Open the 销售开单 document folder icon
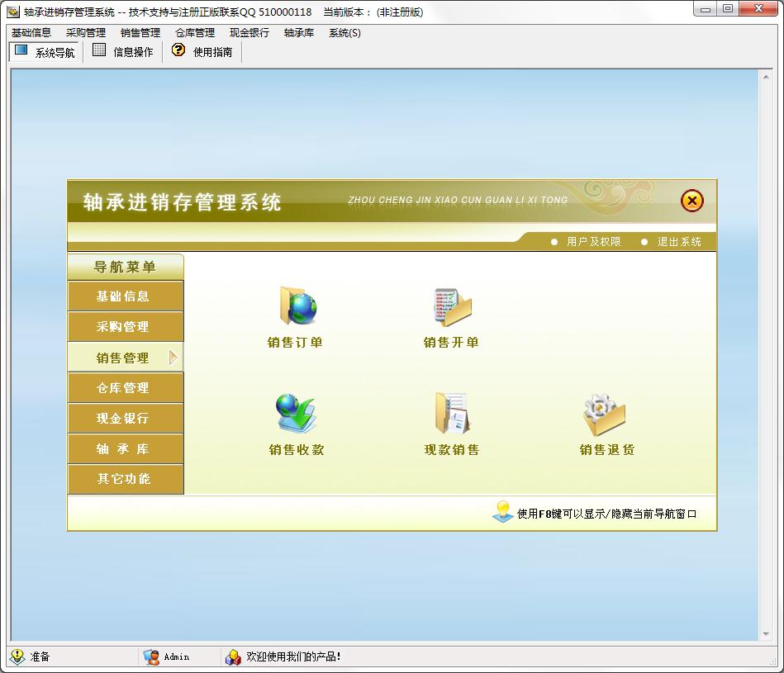Image resolution: width=784 pixels, height=673 pixels. click(x=453, y=306)
